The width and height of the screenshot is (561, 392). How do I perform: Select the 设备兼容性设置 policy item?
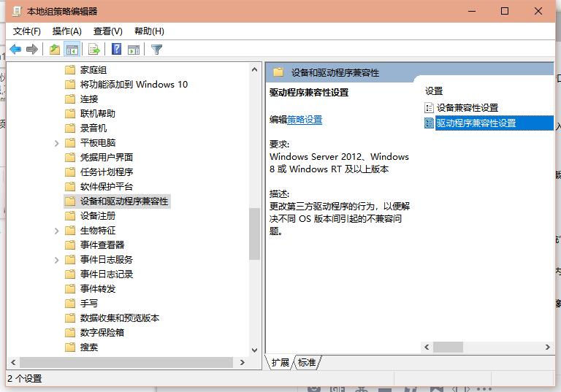[x=467, y=107]
